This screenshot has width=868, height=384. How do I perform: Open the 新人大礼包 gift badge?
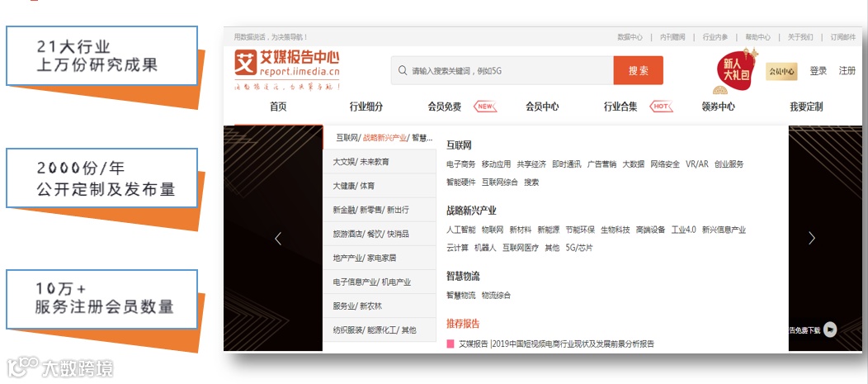[736, 72]
